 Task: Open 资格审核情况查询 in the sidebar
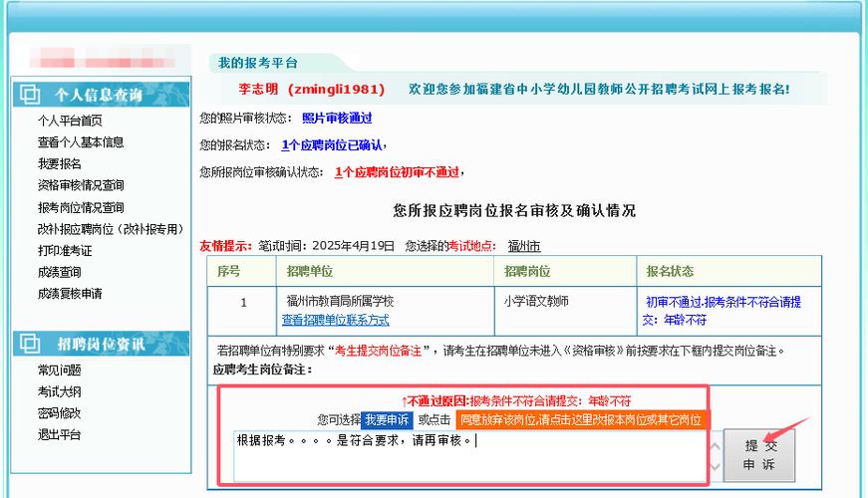81,185
